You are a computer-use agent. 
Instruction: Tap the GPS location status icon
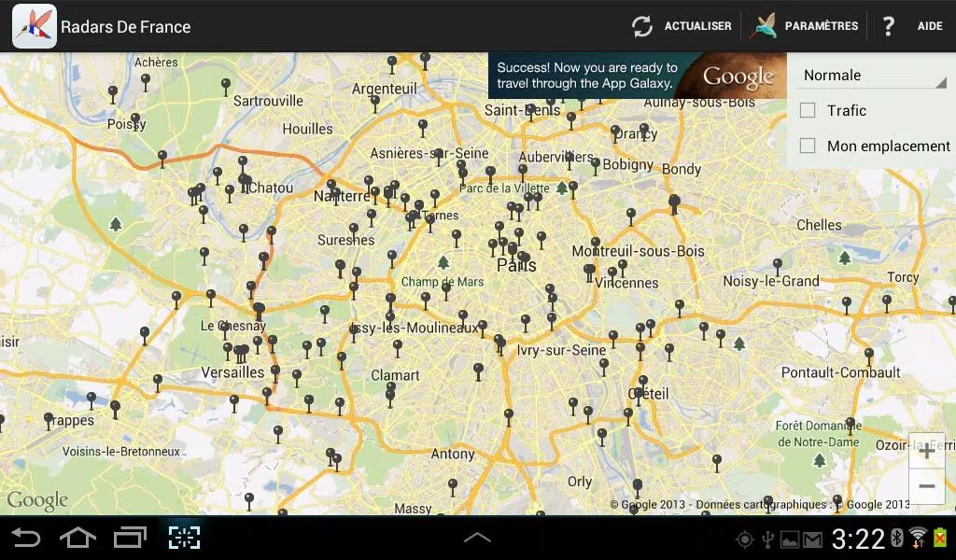click(x=744, y=539)
